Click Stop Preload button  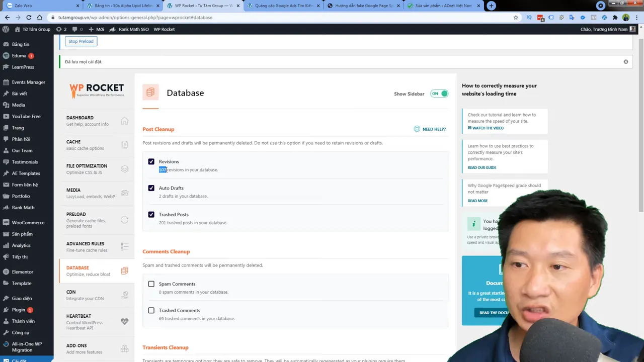(81, 41)
